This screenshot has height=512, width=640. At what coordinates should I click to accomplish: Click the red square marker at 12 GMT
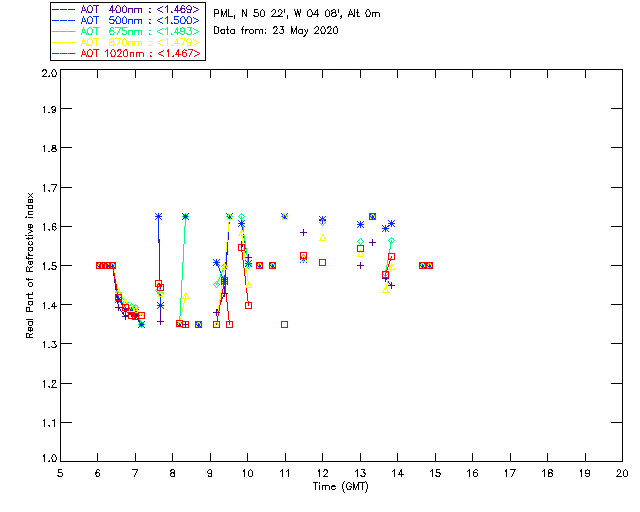pyautogui.click(x=322, y=263)
